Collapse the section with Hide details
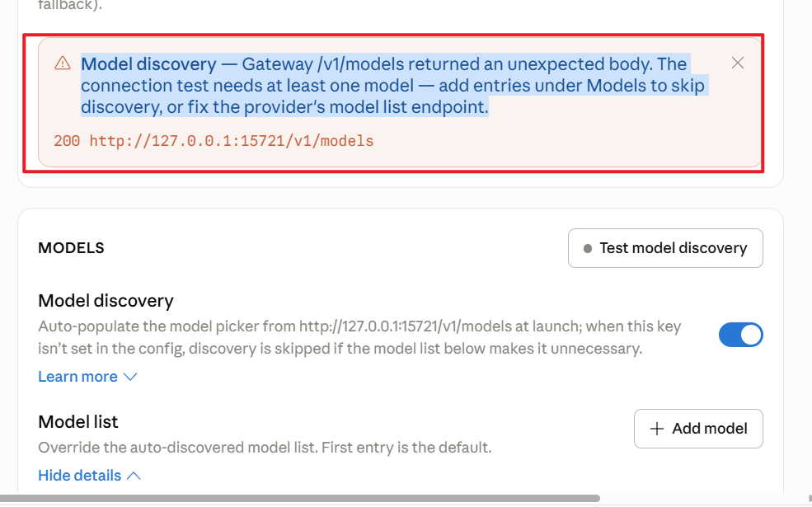The height and width of the screenshot is (507, 812). [80, 476]
